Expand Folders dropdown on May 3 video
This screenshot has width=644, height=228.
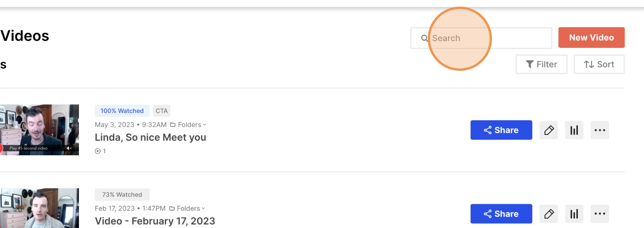tap(188, 125)
